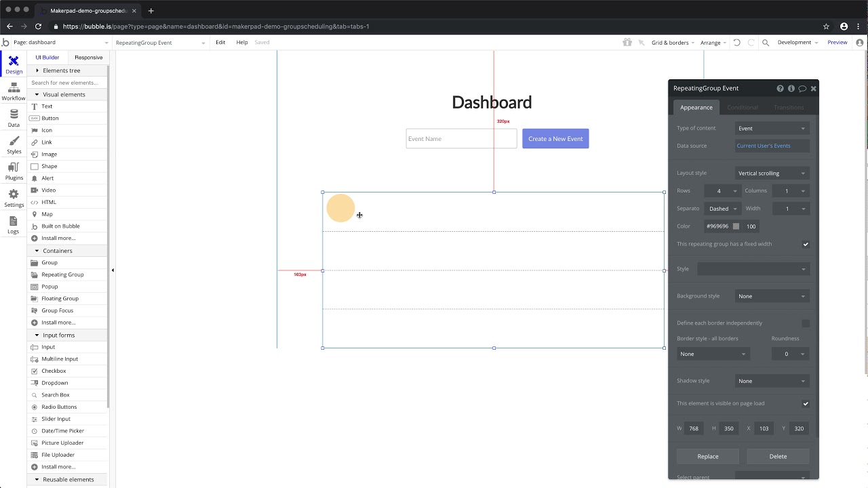Open the Data section

point(14,118)
